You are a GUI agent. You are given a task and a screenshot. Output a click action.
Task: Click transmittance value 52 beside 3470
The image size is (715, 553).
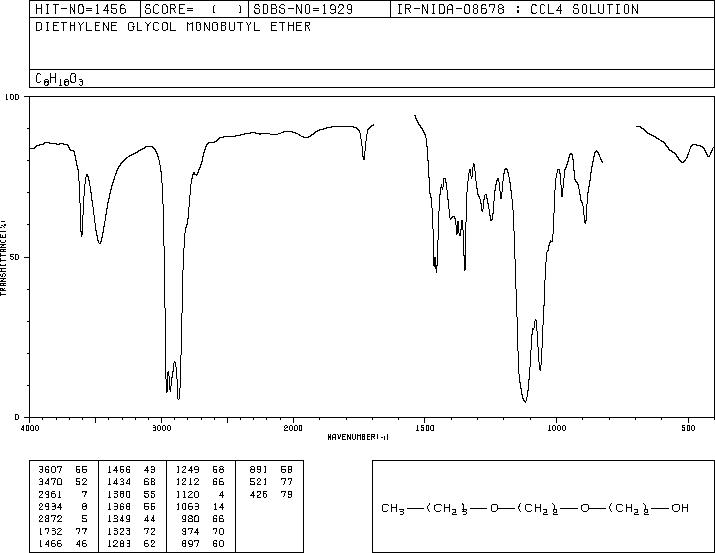pos(81,482)
